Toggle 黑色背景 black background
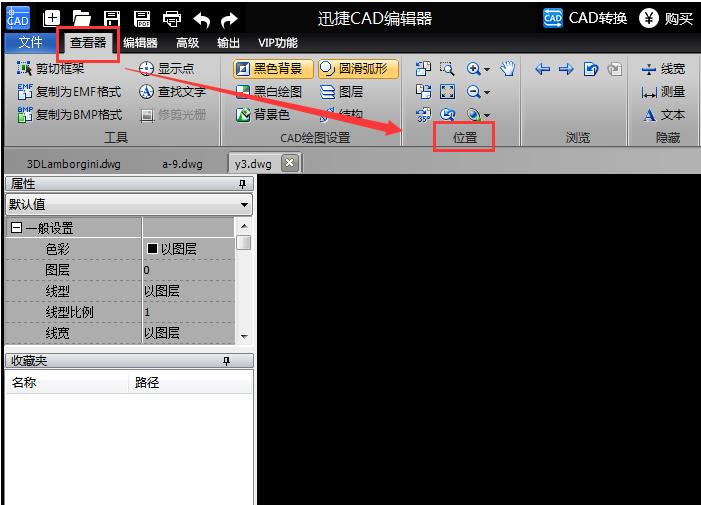 pos(273,69)
